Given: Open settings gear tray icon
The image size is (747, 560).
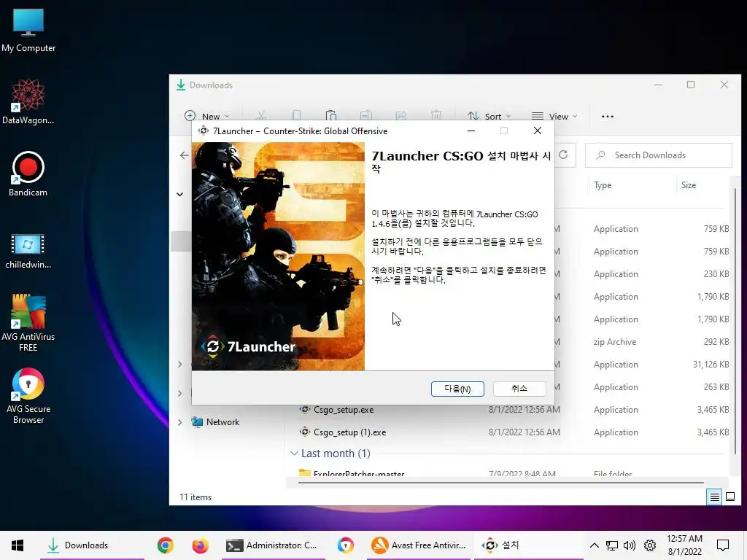Looking at the screenshot, I should coord(650,545).
